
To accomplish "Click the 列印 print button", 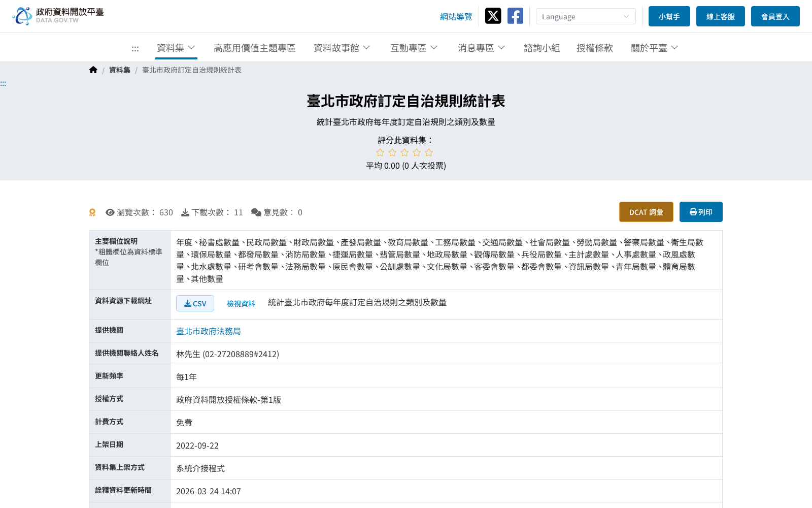I will click(701, 212).
